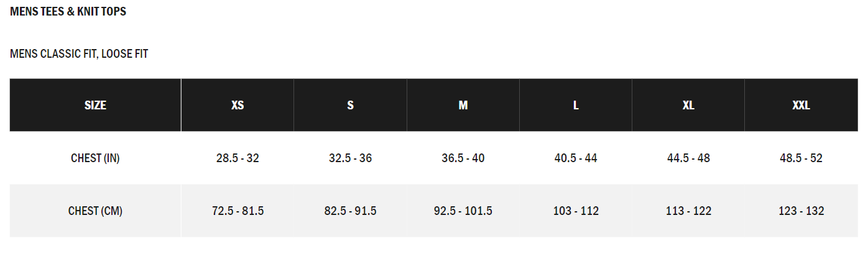The image size is (868, 269).
Task: Click the 40.5 - 44 inches cell
Action: pos(576,158)
